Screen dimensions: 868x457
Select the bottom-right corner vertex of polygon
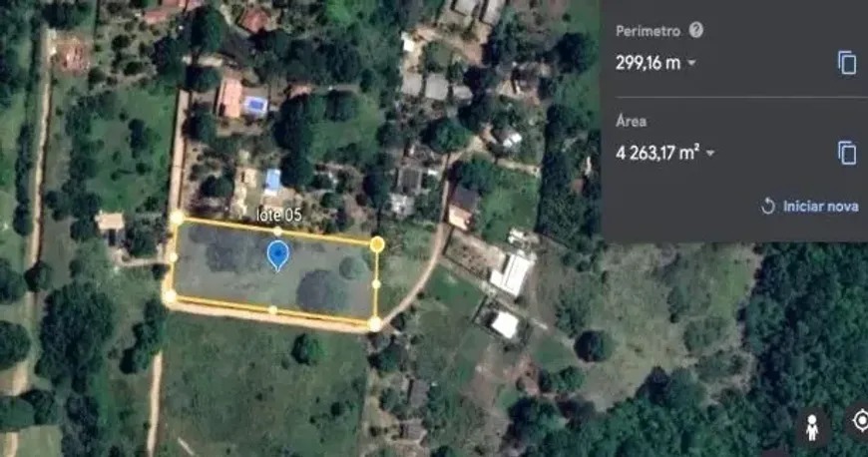point(375,324)
